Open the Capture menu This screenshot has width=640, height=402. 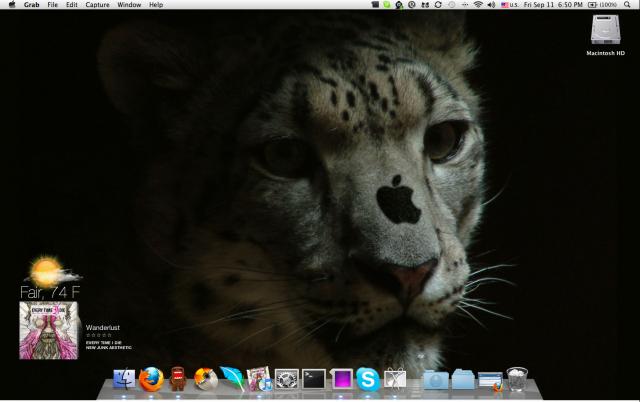click(98, 5)
